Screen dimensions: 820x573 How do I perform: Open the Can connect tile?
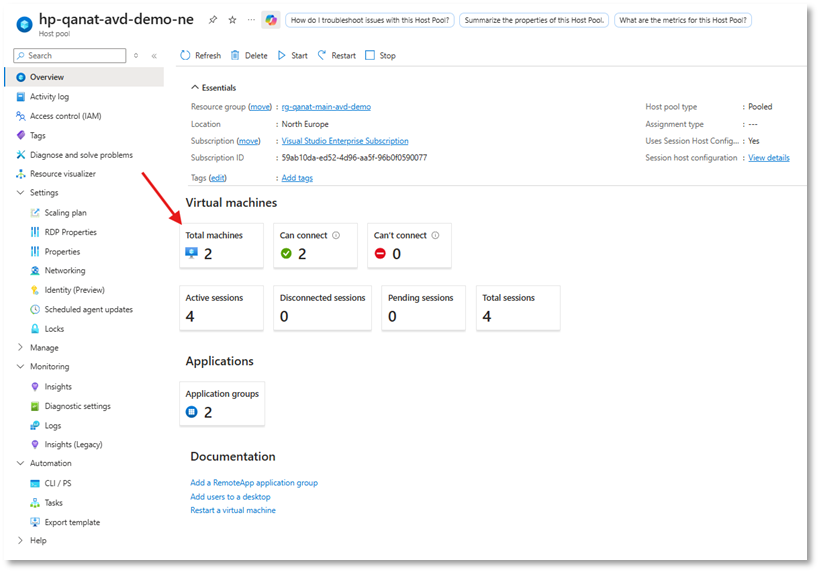(315, 246)
